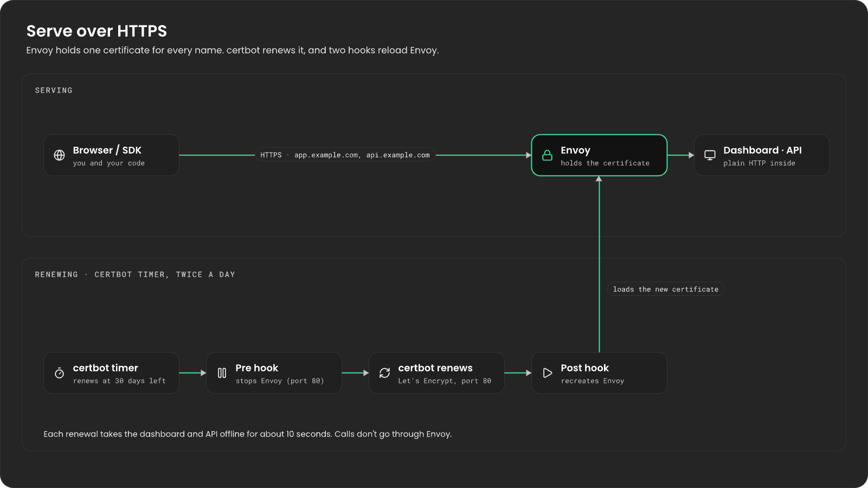Click the lock icon in Envoy node
The image size is (868, 488).
point(548,155)
